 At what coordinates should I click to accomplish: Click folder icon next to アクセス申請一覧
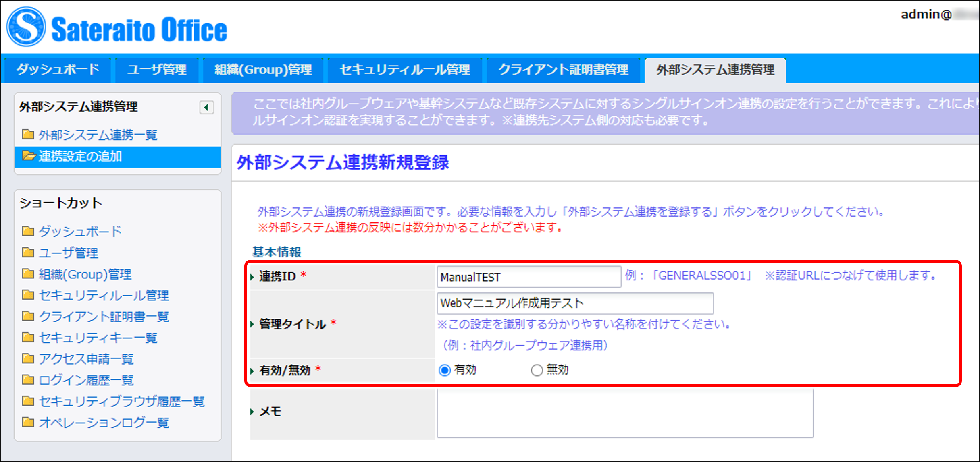(x=28, y=358)
